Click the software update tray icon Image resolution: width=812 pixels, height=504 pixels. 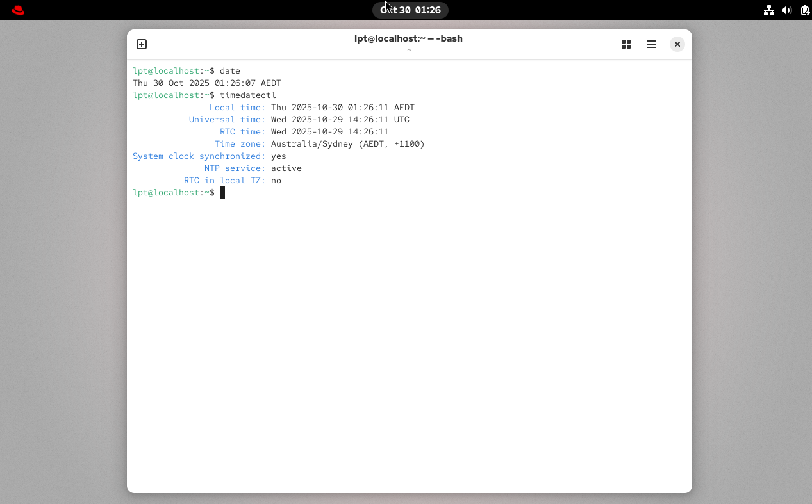coord(804,10)
